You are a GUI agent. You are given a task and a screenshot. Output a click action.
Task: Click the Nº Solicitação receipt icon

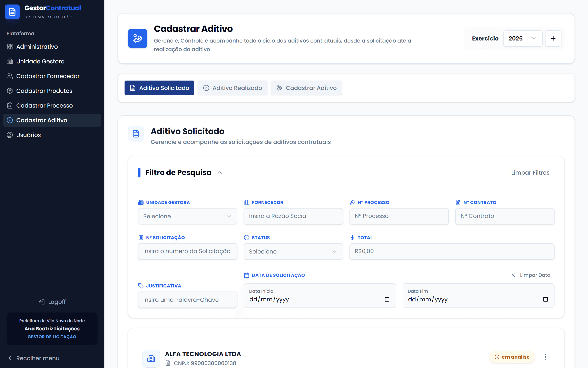pos(141,238)
